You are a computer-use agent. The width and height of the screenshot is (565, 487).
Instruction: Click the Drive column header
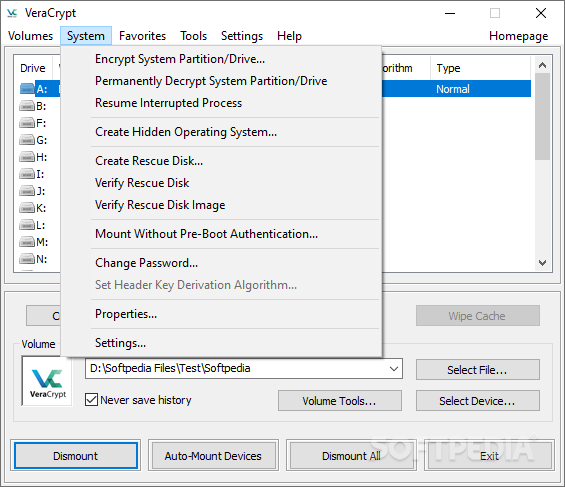(x=33, y=68)
